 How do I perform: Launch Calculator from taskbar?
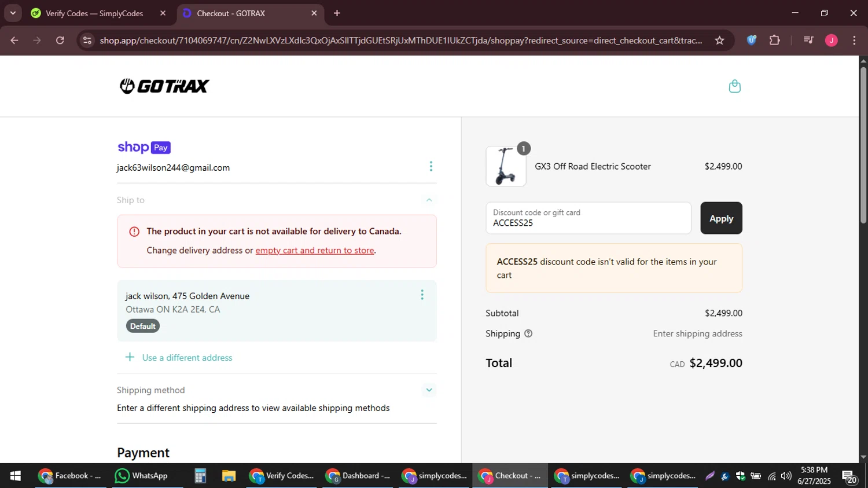point(200,476)
